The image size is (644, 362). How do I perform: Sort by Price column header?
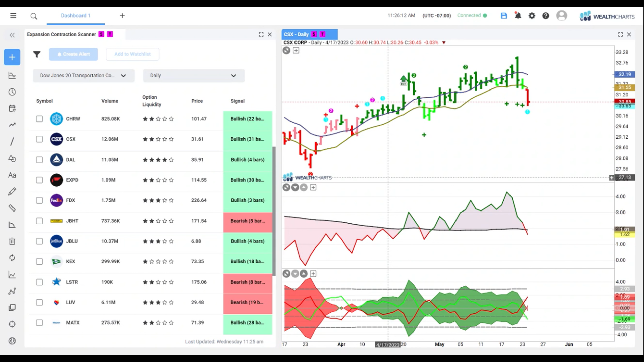coord(197,101)
